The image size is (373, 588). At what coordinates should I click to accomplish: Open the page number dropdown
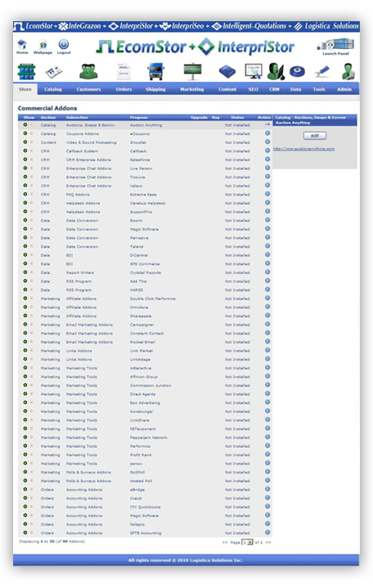click(x=247, y=542)
